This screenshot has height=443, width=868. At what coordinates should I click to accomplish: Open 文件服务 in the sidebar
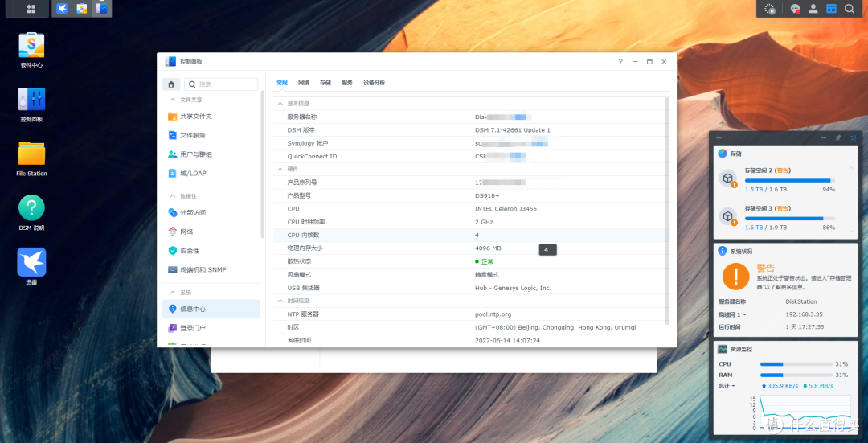click(x=211, y=135)
